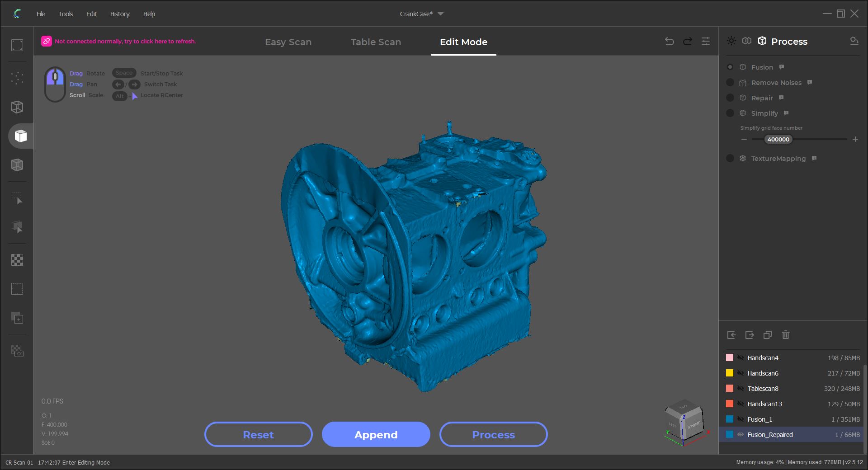The height and width of the screenshot is (470, 868).
Task: Click the redo arrow icon
Action: [x=688, y=42]
